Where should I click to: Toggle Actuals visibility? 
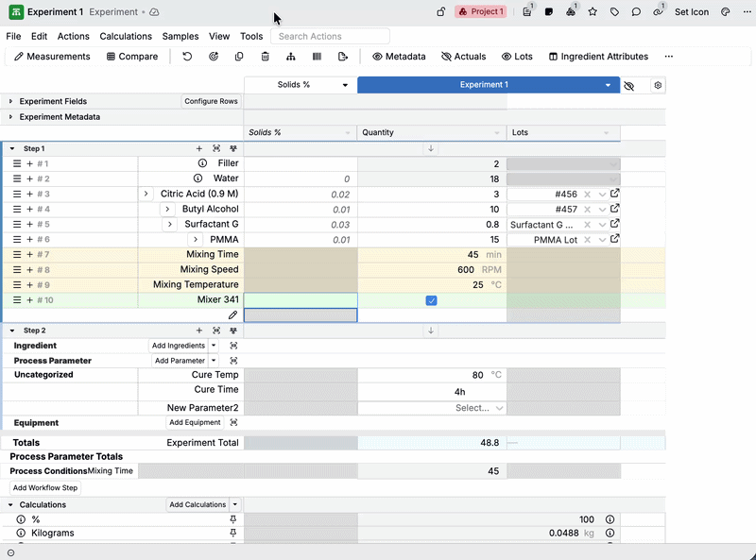[x=463, y=57]
